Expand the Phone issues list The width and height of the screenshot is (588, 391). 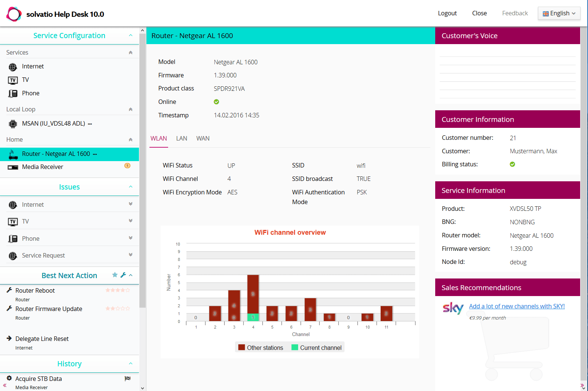(x=131, y=238)
